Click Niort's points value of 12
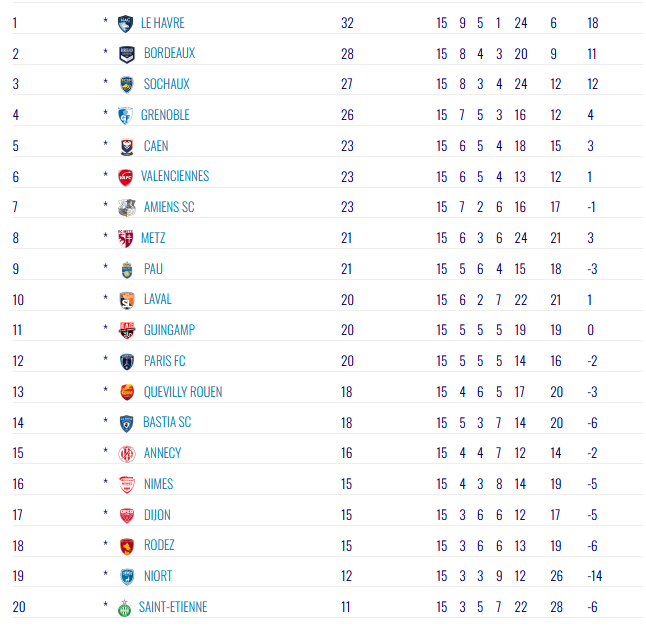 coord(347,577)
